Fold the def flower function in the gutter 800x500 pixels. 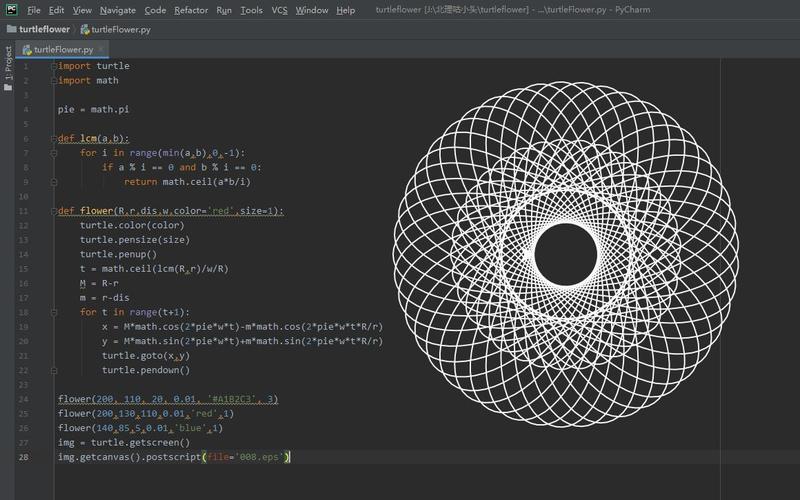(53, 211)
